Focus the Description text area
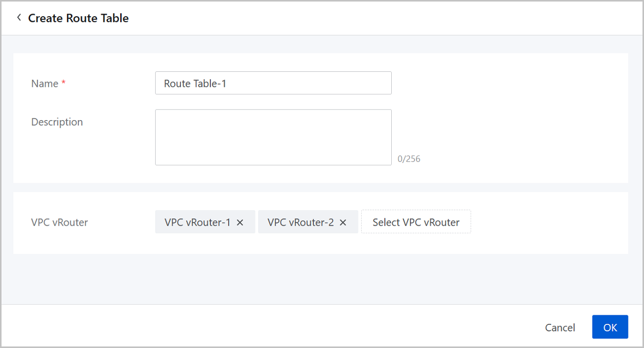 click(273, 137)
